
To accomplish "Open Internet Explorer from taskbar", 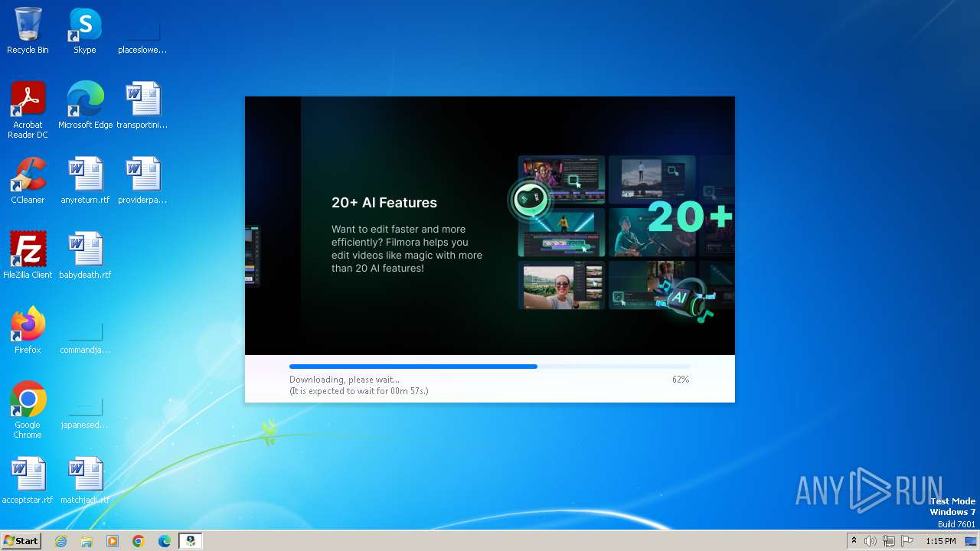I will 60,541.
